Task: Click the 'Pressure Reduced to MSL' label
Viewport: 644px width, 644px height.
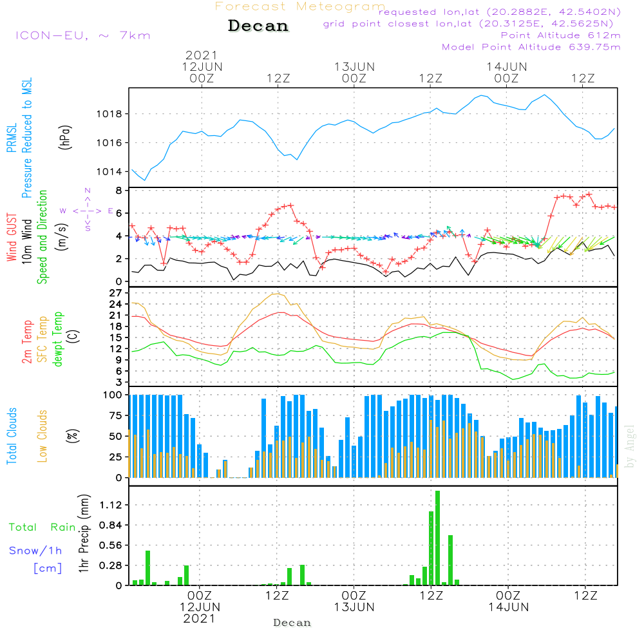Action: pos(26,138)
